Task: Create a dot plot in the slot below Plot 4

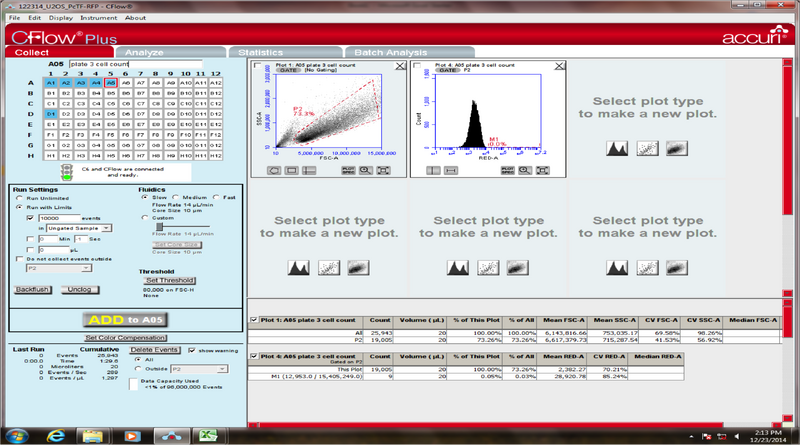Action: coord(488,268)
